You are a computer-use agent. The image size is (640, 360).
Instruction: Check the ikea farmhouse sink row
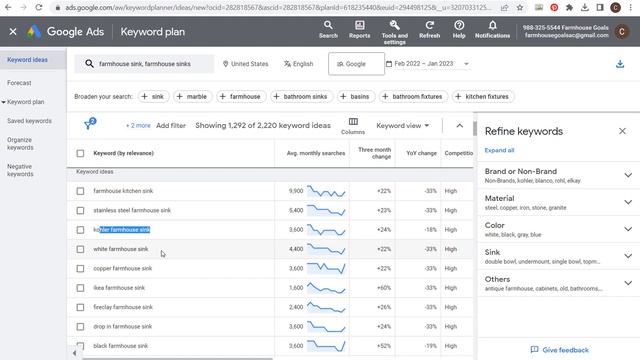click(x=80, y=288)
